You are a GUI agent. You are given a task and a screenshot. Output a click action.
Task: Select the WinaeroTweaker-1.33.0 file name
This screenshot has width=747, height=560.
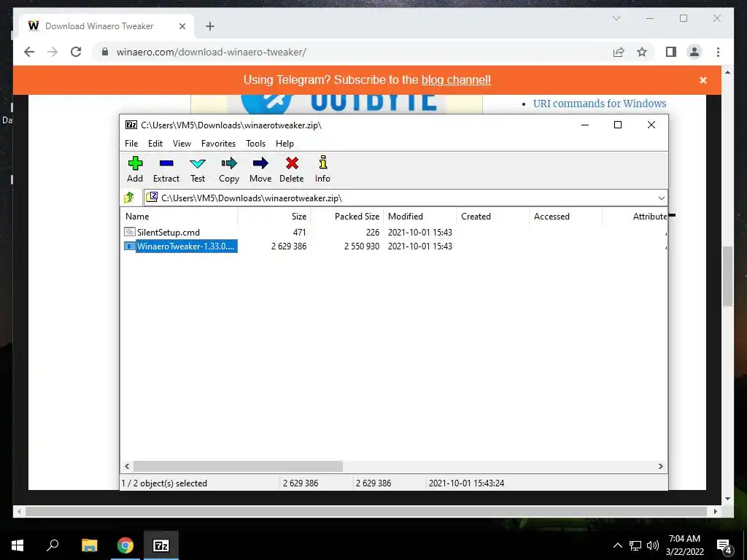coord(186,246)
